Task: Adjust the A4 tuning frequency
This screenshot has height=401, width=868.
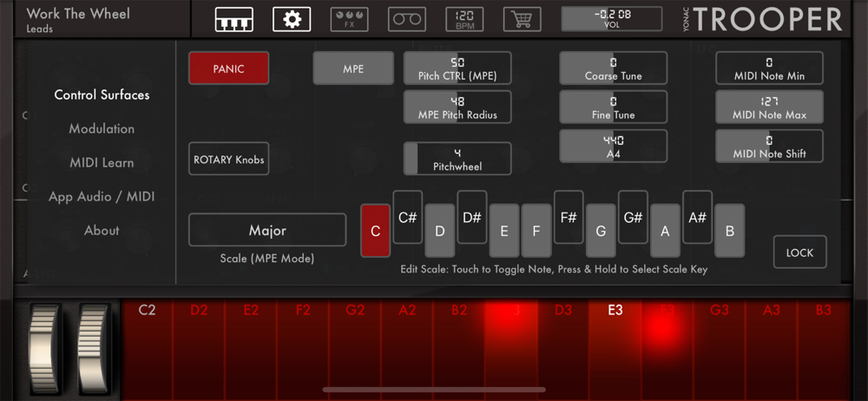Action: coord(614,146)
